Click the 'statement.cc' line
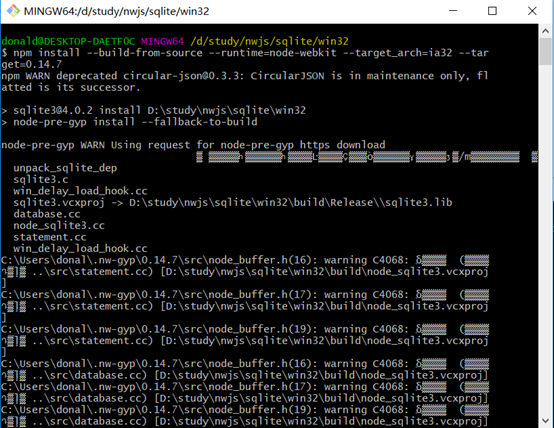The width and height of the screenshot is (554, 428). 50,237
